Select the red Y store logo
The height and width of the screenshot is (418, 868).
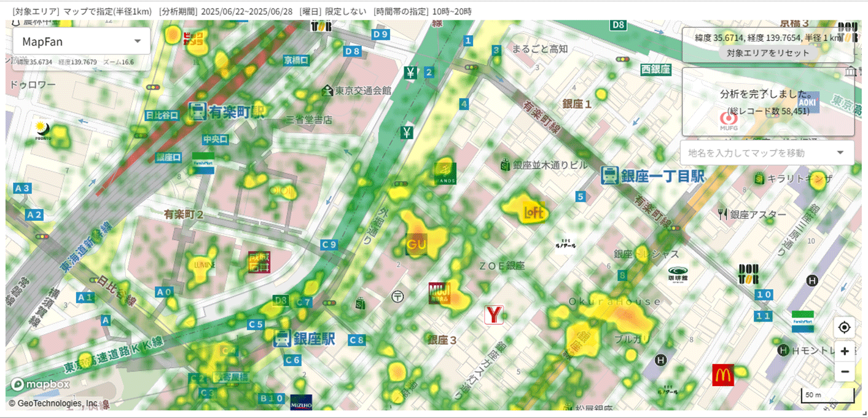click(x=494, y=315)
